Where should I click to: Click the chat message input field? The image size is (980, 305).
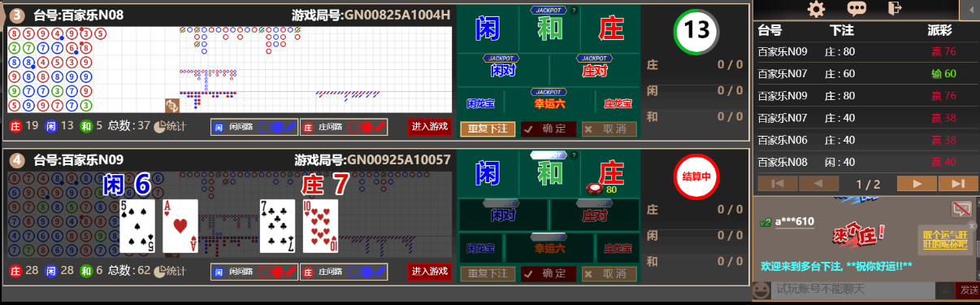tap(852, 290)
